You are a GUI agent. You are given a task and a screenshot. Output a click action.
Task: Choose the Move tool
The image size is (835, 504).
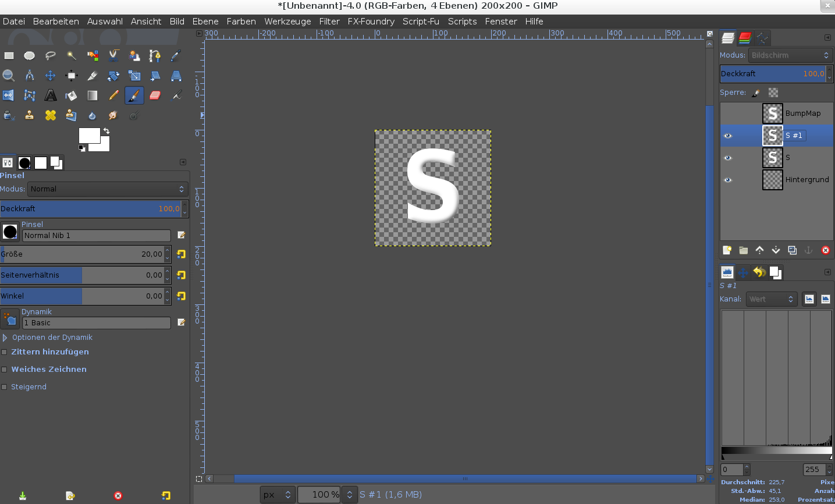point(51,76)
